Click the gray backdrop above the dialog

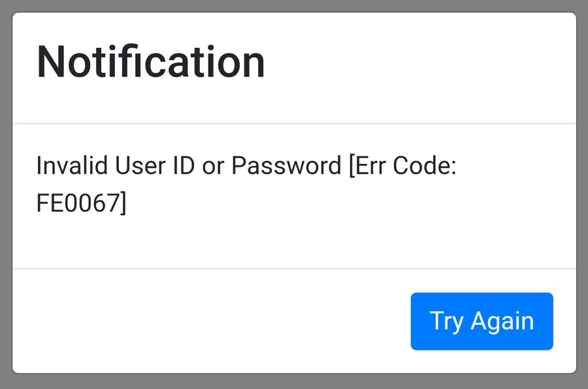(294, 5)
